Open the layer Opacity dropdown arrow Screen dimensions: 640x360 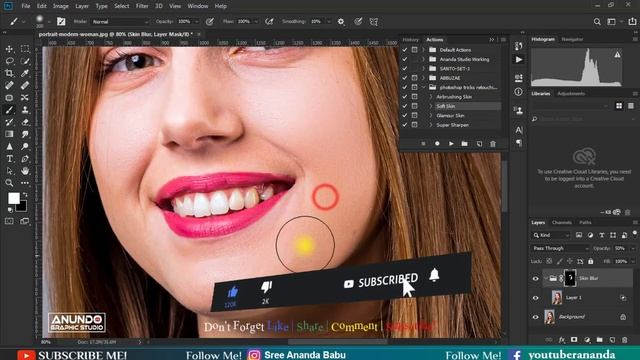coord(633,248)
